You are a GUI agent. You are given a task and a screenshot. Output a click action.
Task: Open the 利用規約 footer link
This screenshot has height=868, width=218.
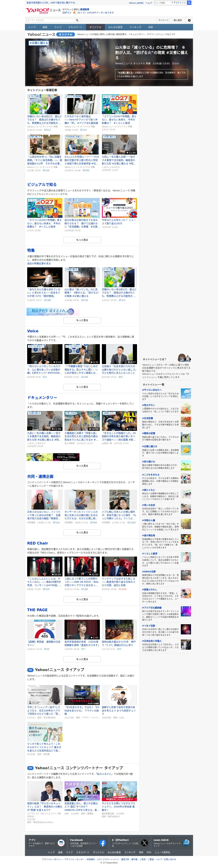coord(90,859)
